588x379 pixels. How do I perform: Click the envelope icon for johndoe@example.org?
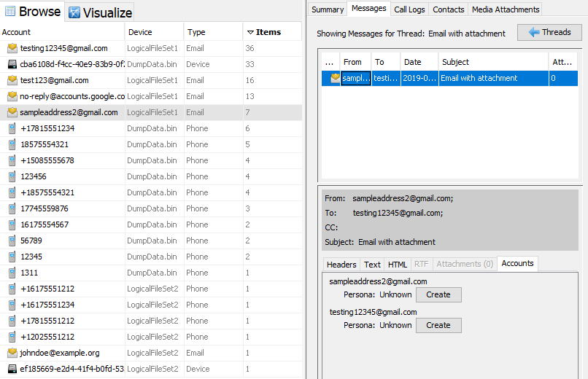(12, 353)
